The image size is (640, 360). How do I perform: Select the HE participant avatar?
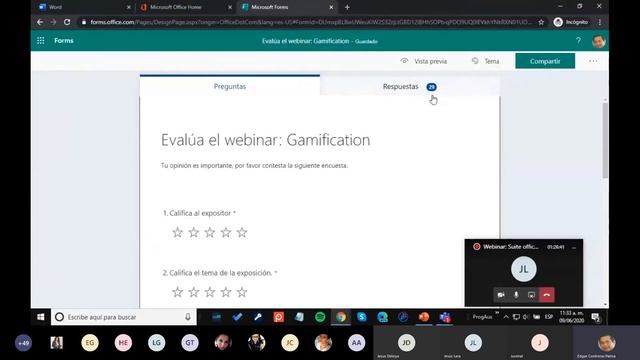tap(123, 343)
